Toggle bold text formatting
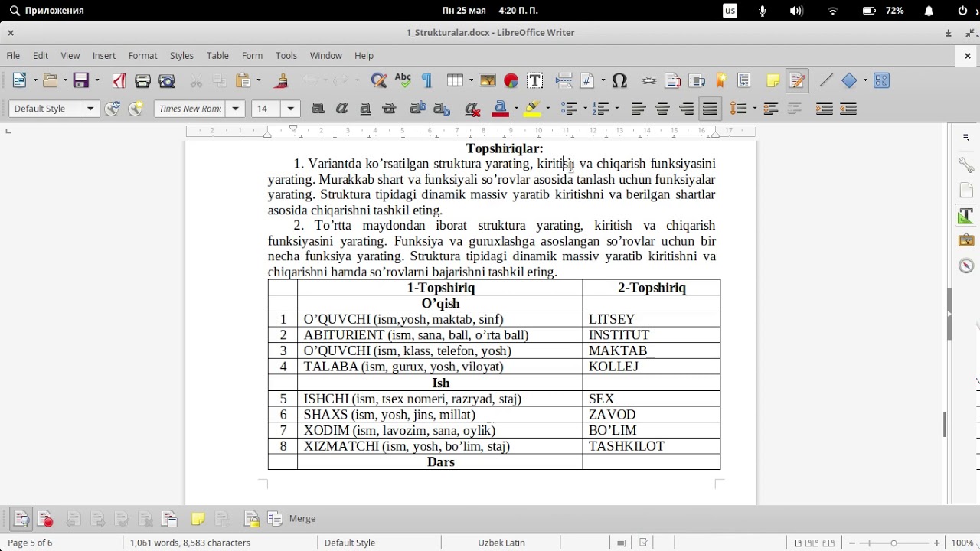 [x=318, y=109]
